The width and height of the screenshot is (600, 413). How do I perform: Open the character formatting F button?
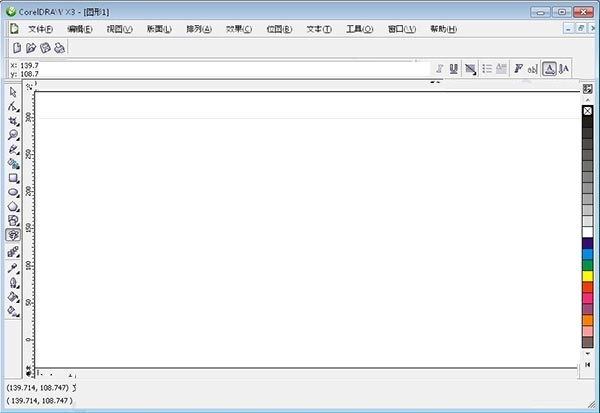point(518,68)
